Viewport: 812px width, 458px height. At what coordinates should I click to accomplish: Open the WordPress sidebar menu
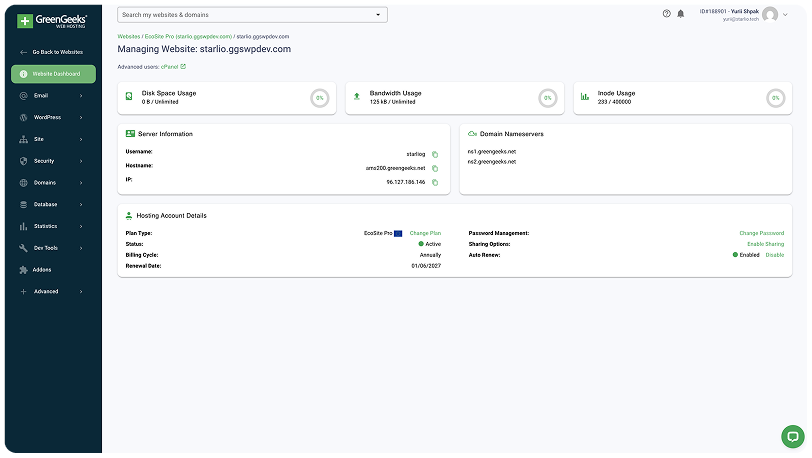[x=53, y=118]
